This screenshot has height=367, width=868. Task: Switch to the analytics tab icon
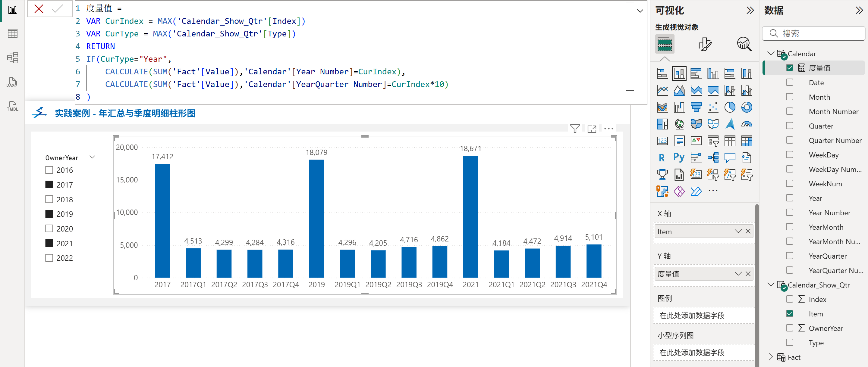point(744,44)
